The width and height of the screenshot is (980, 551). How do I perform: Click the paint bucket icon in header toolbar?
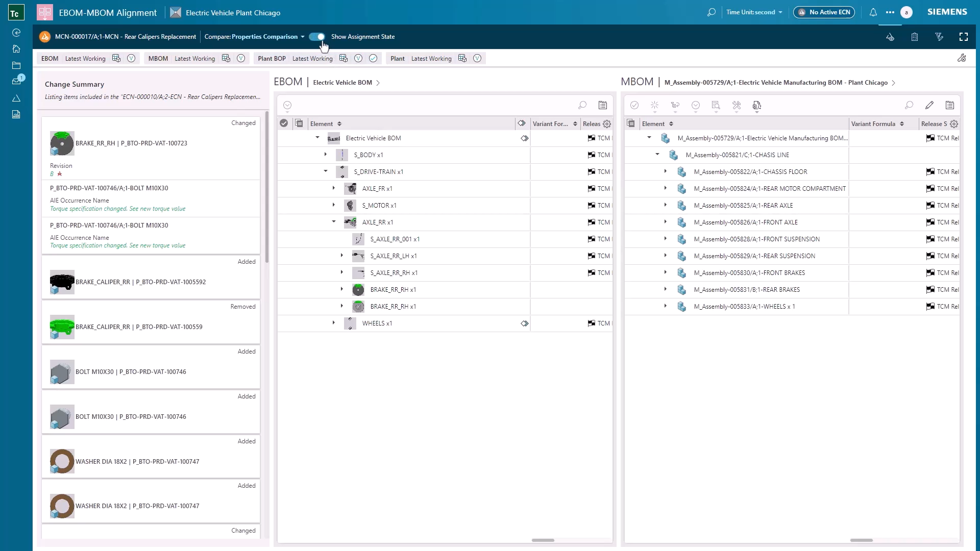890,37
